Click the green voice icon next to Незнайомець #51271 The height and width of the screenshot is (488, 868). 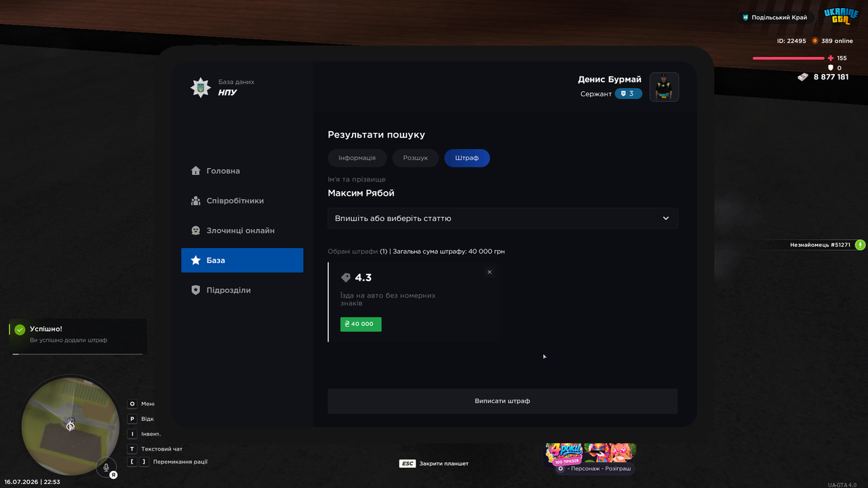click(860, 245)
